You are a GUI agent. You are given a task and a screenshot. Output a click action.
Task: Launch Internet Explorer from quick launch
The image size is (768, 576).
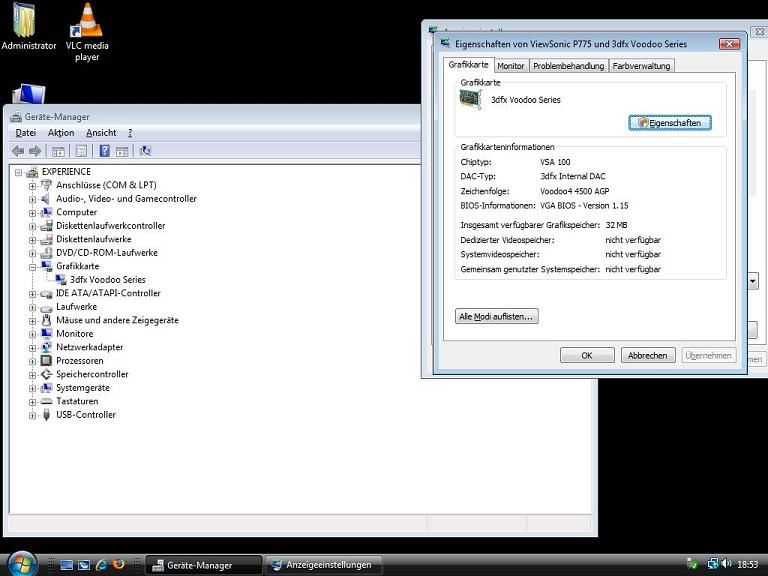101,565
